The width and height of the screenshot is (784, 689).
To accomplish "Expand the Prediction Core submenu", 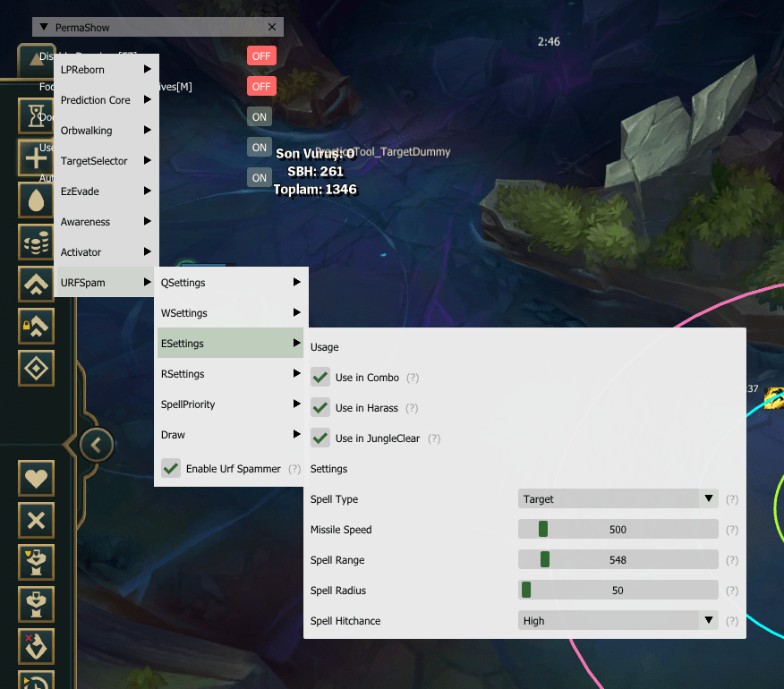I will (x=107, y=100).
